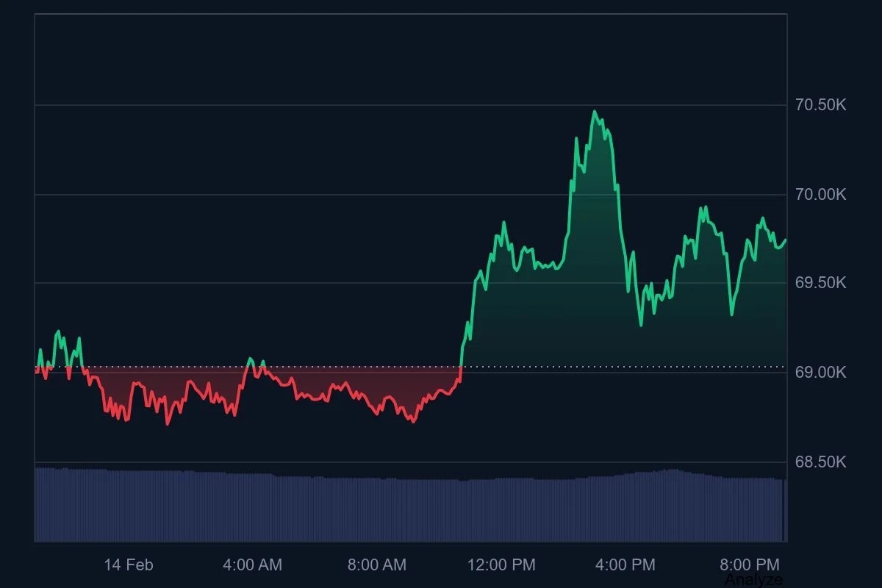Click the green trough just after 4:00 PM
Viewport: 882px width, 588px height.
[x=640, y=324]
